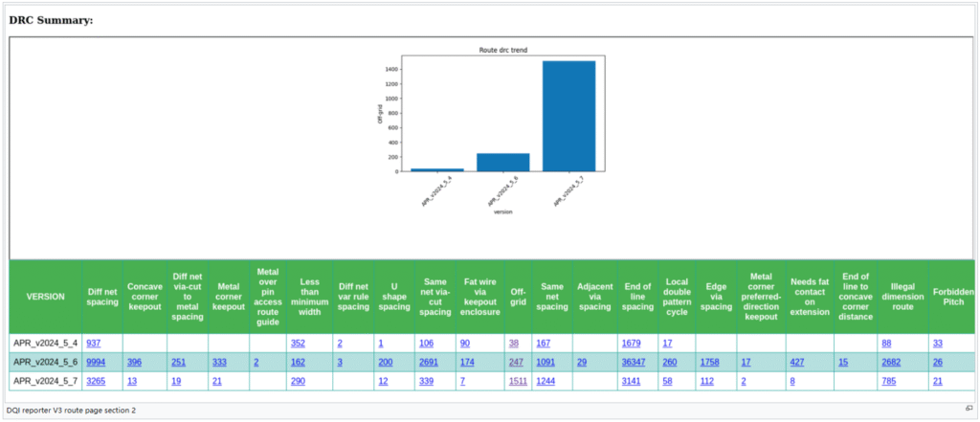The width and height of the screenshot is (980, 422).
Task: Open Edge via spacing 1758 link
Action: click(x=711, y=362)
